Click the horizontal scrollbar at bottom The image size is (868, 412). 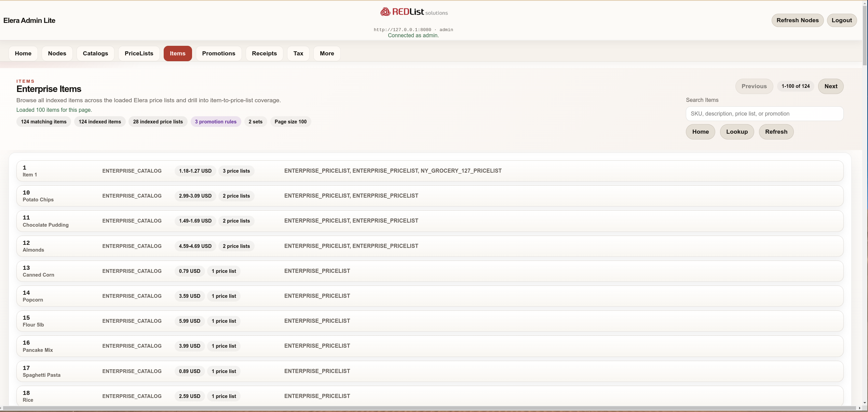click(430, 408)
